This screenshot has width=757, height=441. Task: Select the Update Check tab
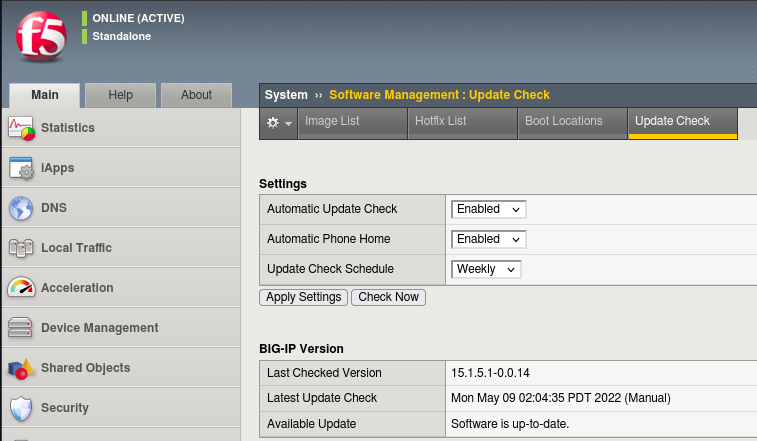(x=683, y=123)
